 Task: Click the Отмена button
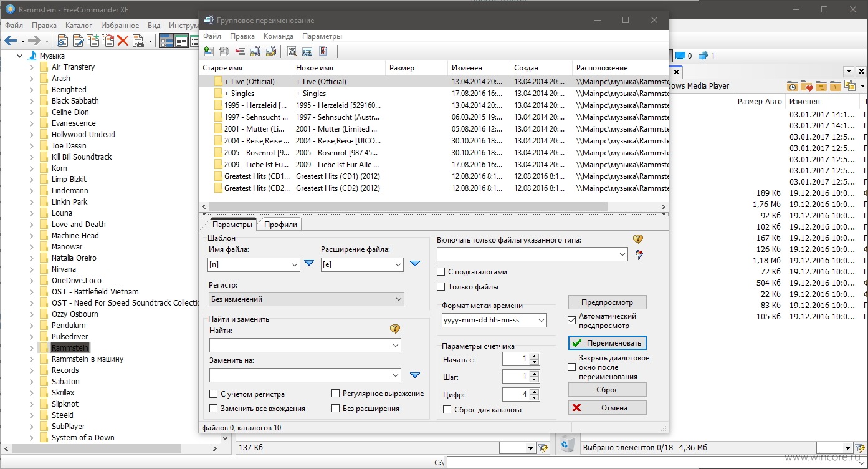tap(608, 408)
